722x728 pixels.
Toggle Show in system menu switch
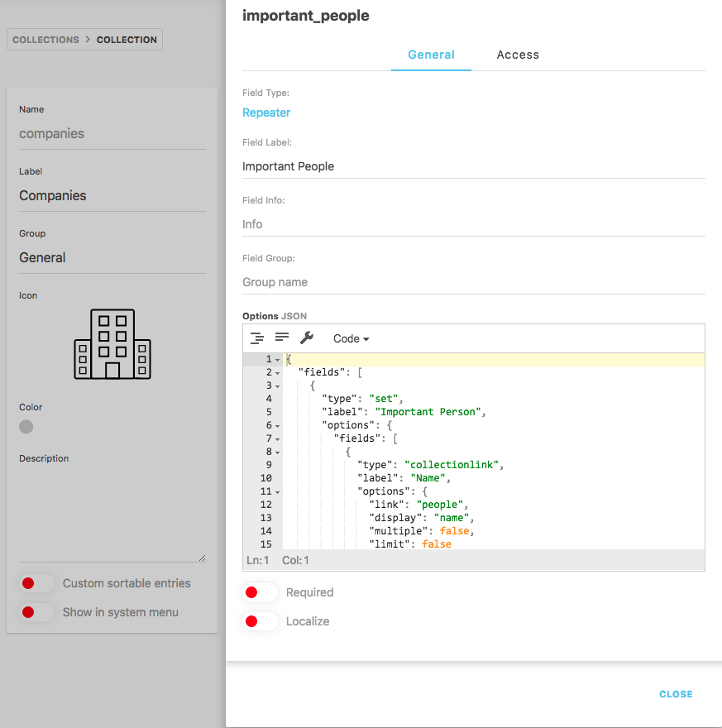coord(36,612)
